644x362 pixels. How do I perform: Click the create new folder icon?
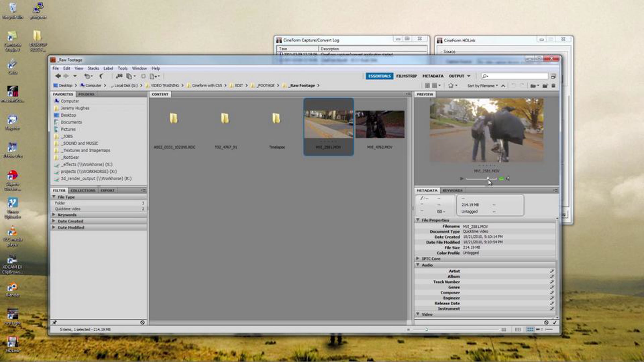pos(545,86)
